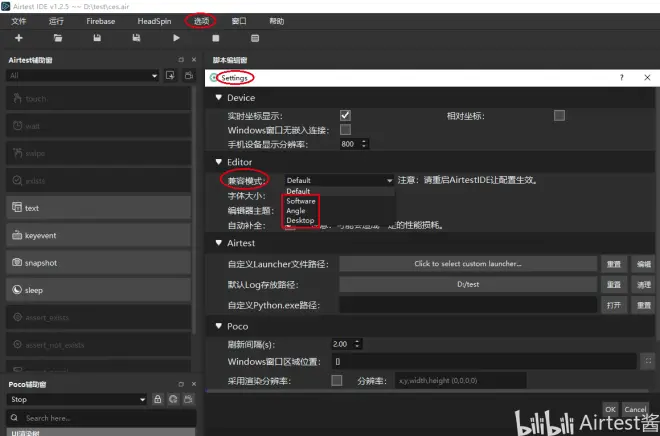This screenshot has width=660, height=436.
Task: Open the HeadSpin menu
Action: pyautogui.click(x=154, y=21)
